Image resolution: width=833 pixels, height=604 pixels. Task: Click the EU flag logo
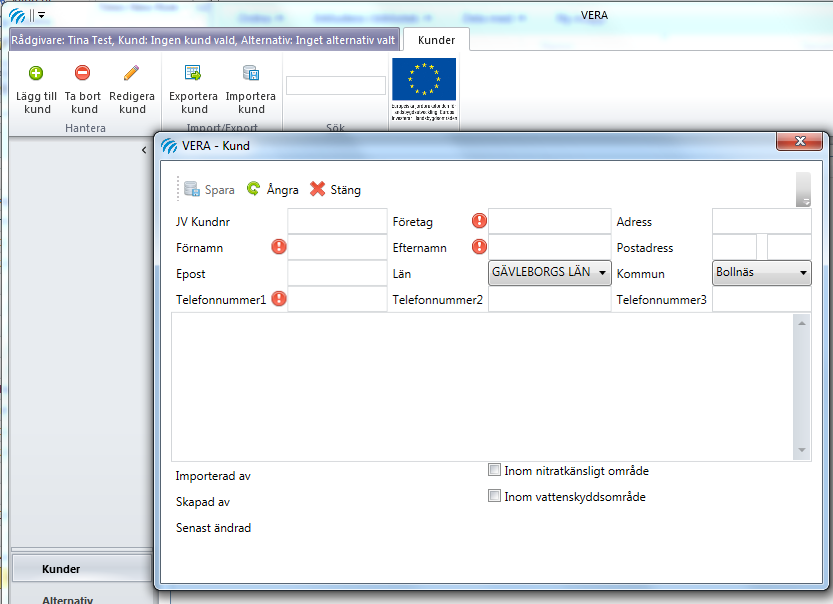(424, 79)
